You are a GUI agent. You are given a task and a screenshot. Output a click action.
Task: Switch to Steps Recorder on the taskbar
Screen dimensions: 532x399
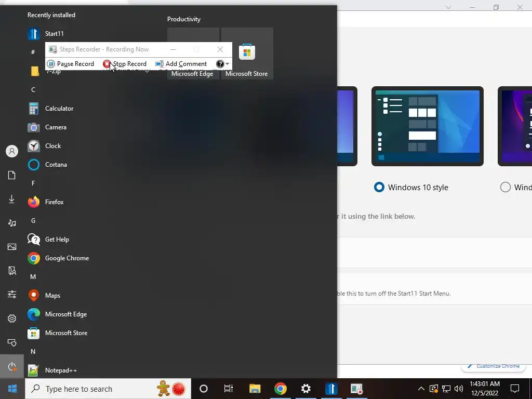(356, 389)
